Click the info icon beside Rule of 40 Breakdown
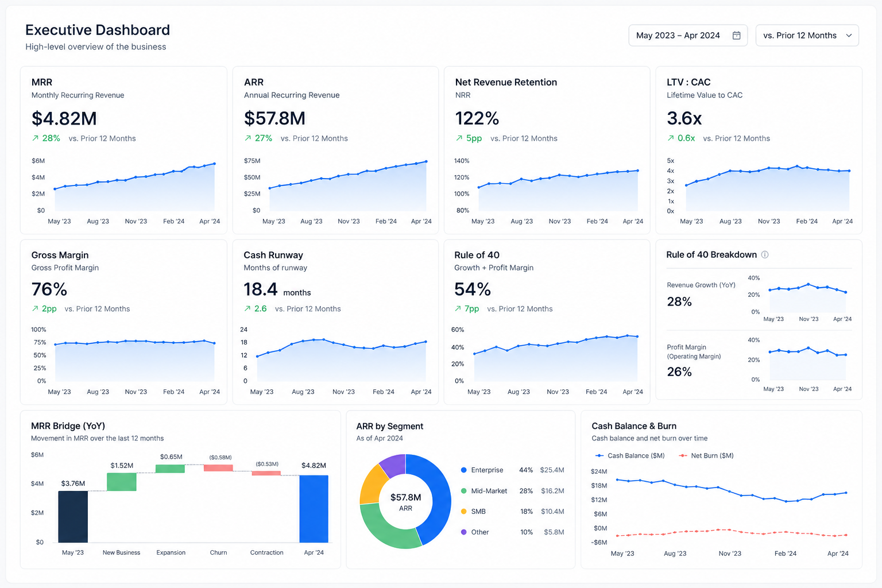Screen dimensions: 882x588 click(765, 255)
